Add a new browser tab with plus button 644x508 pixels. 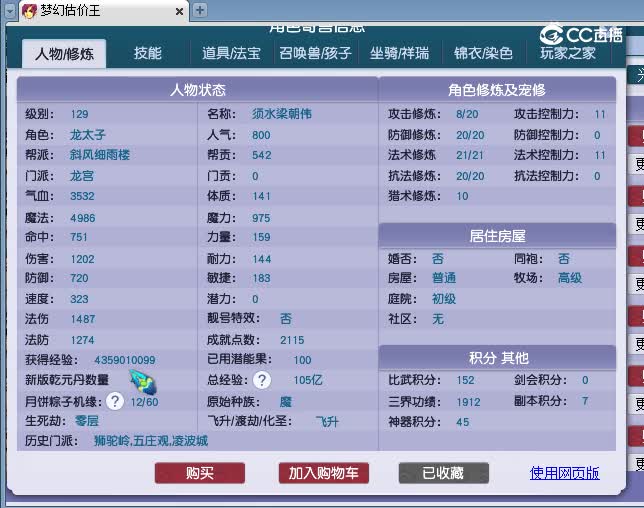pyautogui.click(x=200, y=10)
